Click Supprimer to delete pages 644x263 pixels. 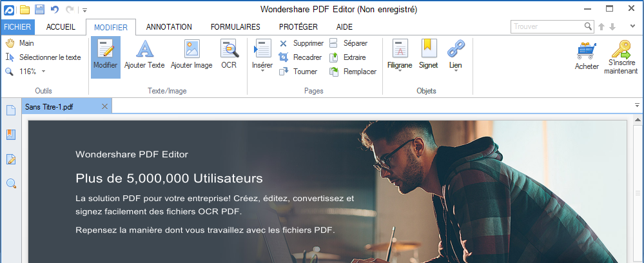[302, 43]
